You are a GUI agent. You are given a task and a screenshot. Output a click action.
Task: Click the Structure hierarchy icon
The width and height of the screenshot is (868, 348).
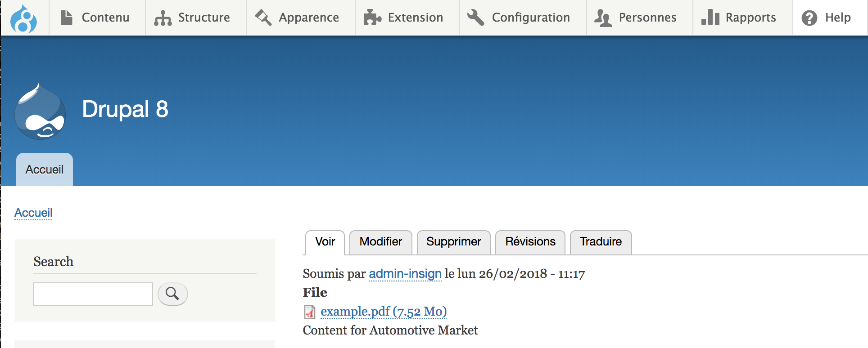point(163,18)
